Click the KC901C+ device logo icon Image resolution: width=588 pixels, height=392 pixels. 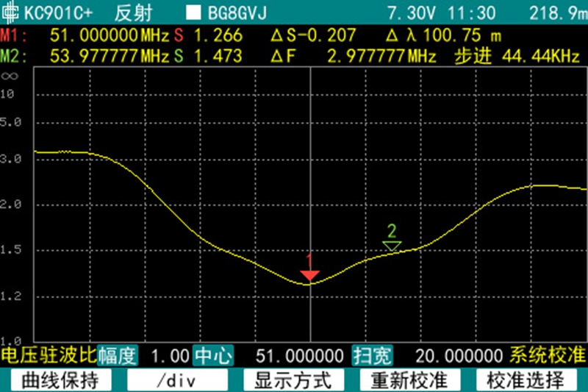pos(11,13)
